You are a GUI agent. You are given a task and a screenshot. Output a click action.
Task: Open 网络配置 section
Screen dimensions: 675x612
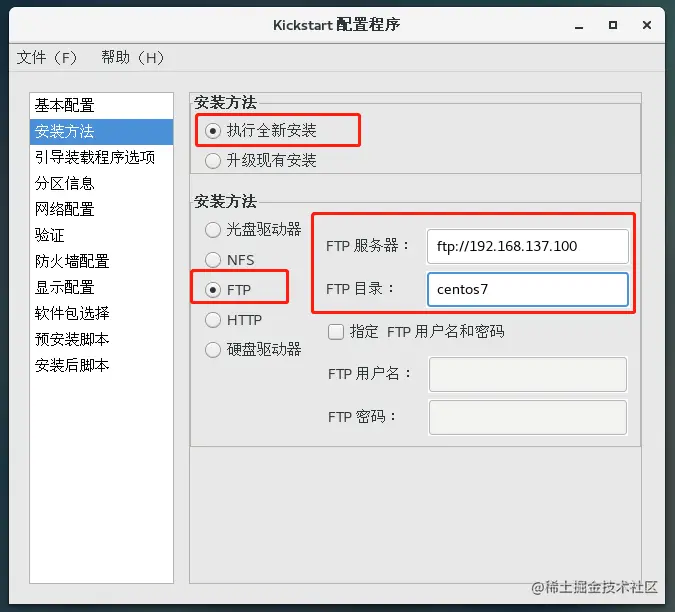point(102,210)
